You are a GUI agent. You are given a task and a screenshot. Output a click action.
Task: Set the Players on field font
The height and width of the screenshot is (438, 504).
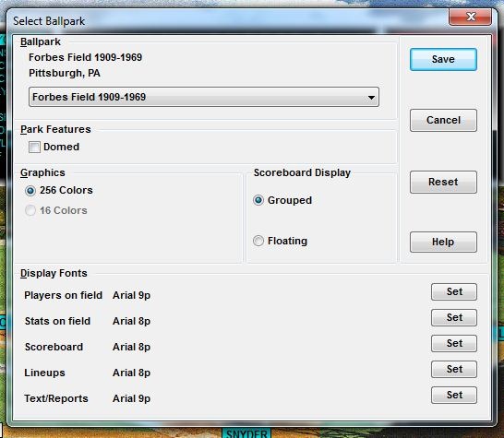[454, 292]
